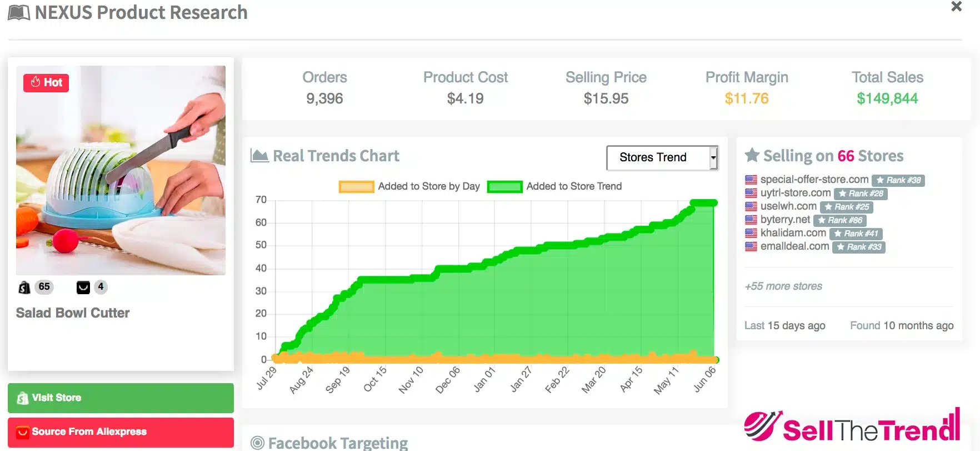
Task: Click the SellTheTrend logo
Action: [x=852, y=427]
